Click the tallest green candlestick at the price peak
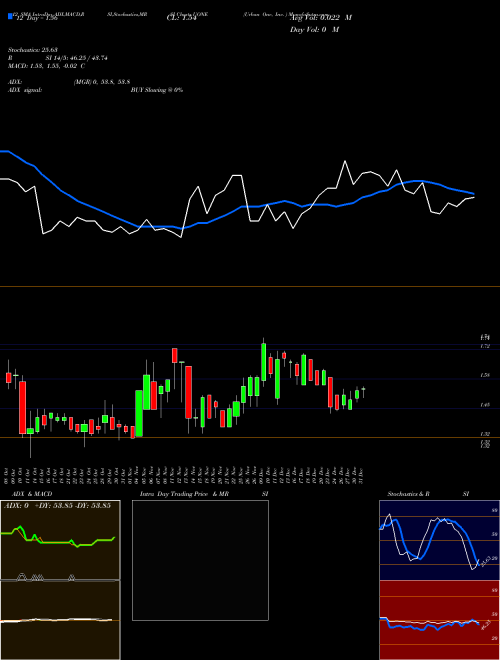The height and width of the screenshot is (660, 500). coord(263,362)
